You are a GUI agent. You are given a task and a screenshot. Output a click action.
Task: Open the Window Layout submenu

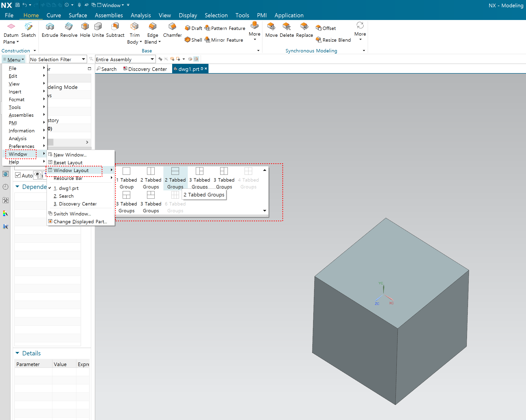[x=80, y=170]
